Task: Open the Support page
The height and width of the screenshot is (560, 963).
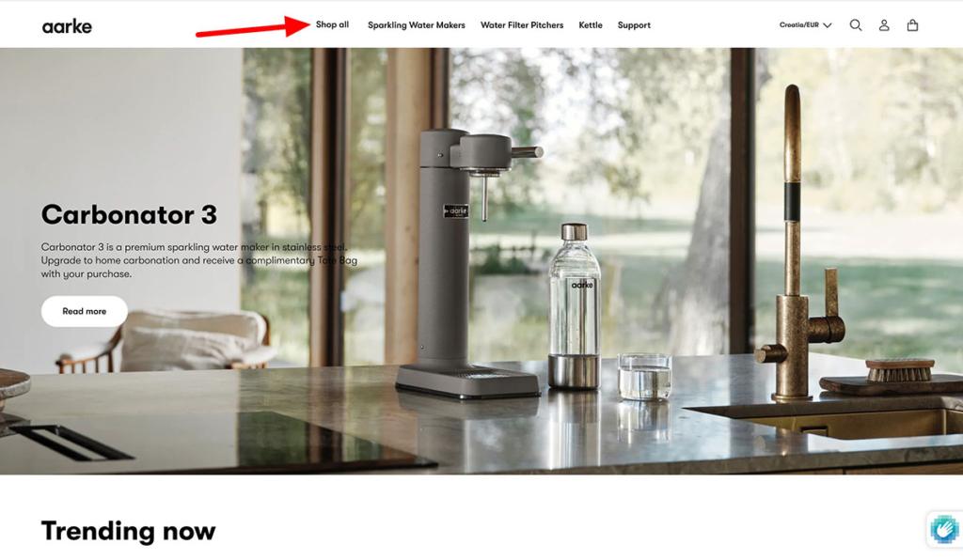Action: coord(634,25)
